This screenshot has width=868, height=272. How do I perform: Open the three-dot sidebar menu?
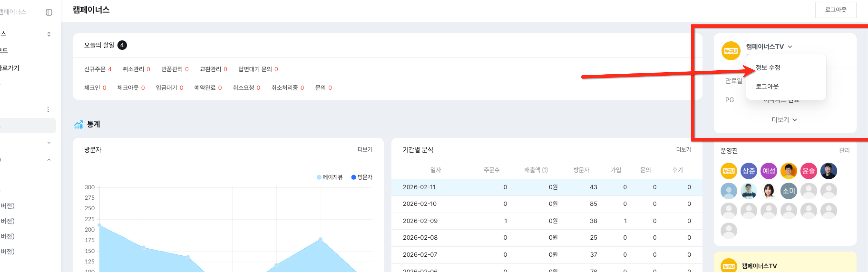(48, 109)
